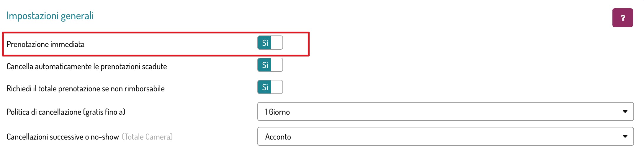Click the arrow on the 1 Giorno dropdown

[625, 111]
